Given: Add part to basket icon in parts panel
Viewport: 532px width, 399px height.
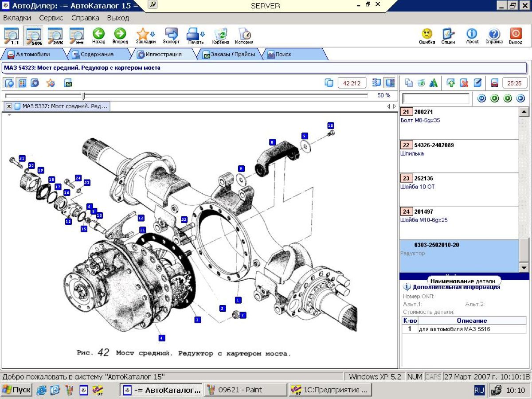Looking at the screenshot, I should (421, 83).
